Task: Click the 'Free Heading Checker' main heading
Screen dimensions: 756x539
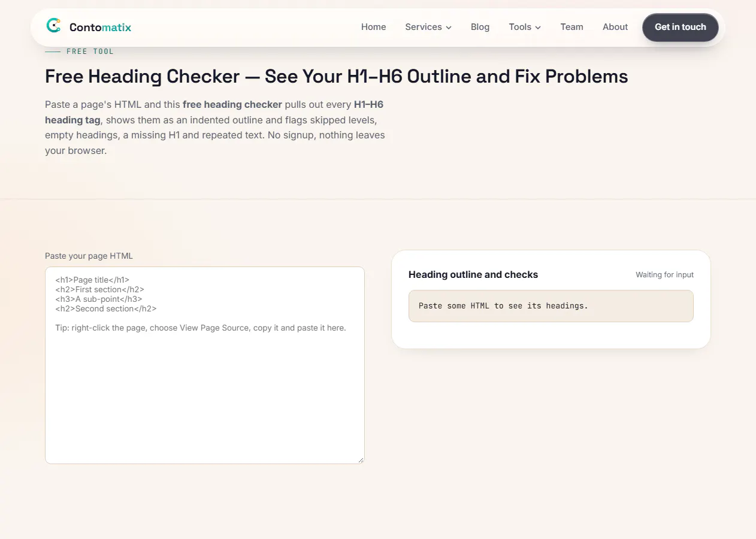Action: click(x=337, y=76)
